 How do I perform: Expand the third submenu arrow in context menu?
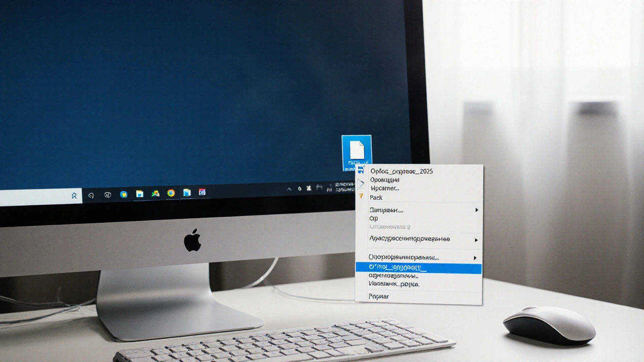click(x=475, y=258)
